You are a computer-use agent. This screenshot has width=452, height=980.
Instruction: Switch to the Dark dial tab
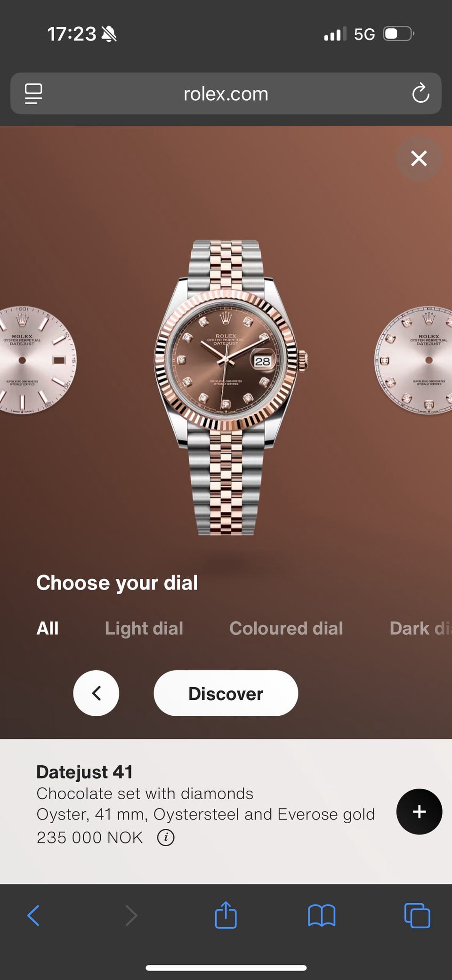[420, 628]
